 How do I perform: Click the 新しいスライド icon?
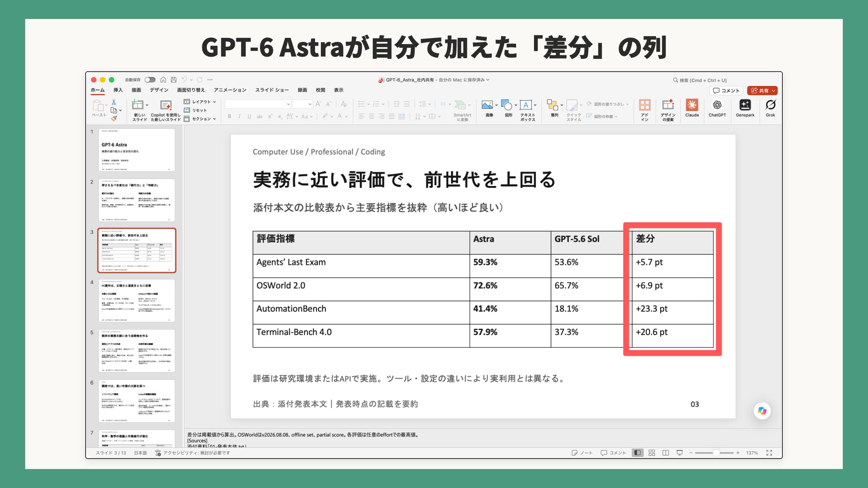click(137, 105)
